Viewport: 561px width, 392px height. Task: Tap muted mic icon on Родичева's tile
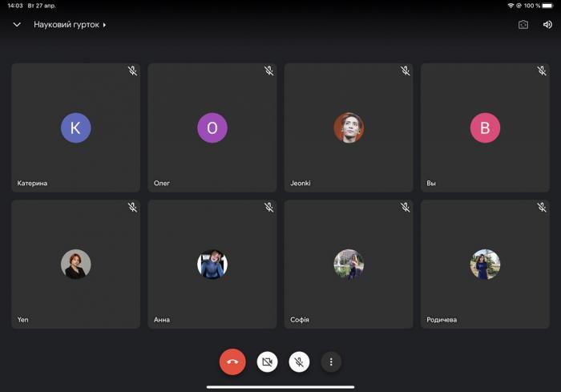pos(542,208)
